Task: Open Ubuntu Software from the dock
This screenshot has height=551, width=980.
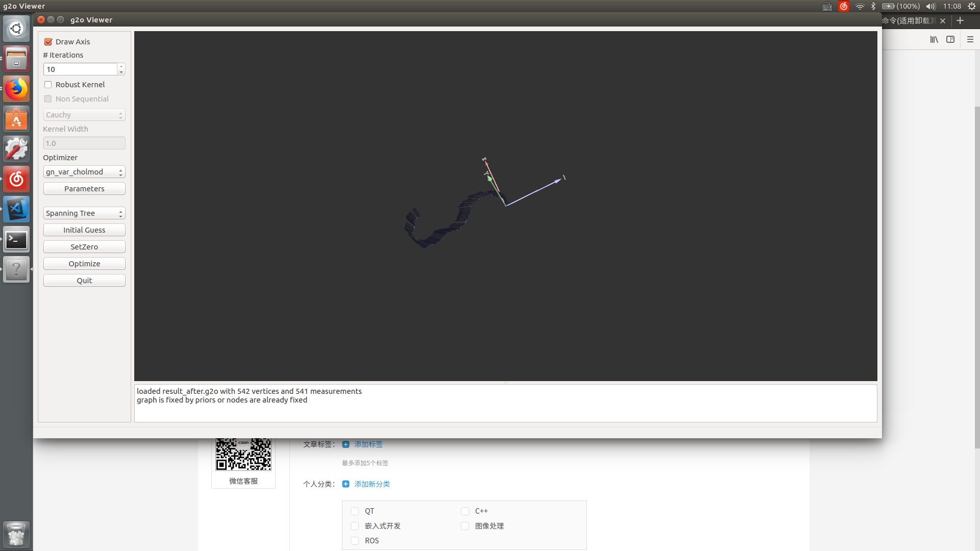Action: point(16,118)
